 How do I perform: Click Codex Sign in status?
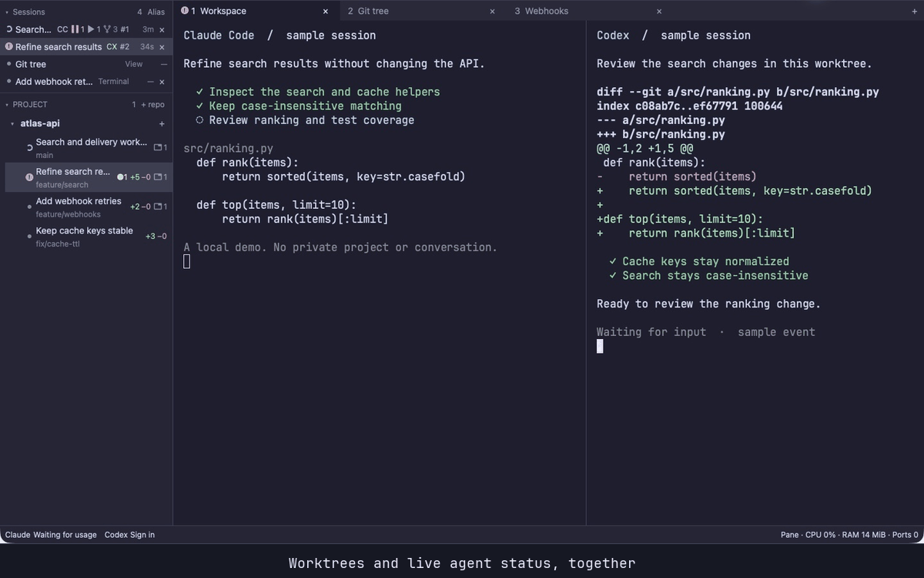pos(129,535)
